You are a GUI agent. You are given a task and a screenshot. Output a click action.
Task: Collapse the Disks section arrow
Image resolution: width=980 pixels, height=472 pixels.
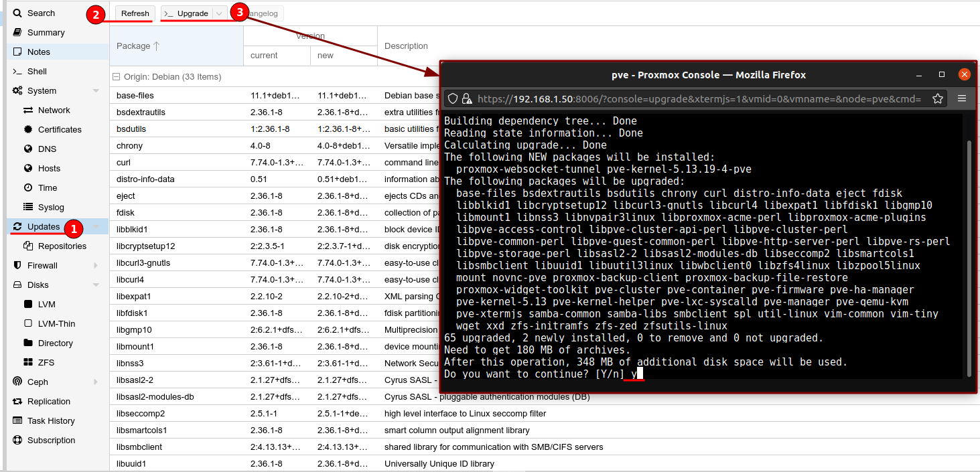96,285
